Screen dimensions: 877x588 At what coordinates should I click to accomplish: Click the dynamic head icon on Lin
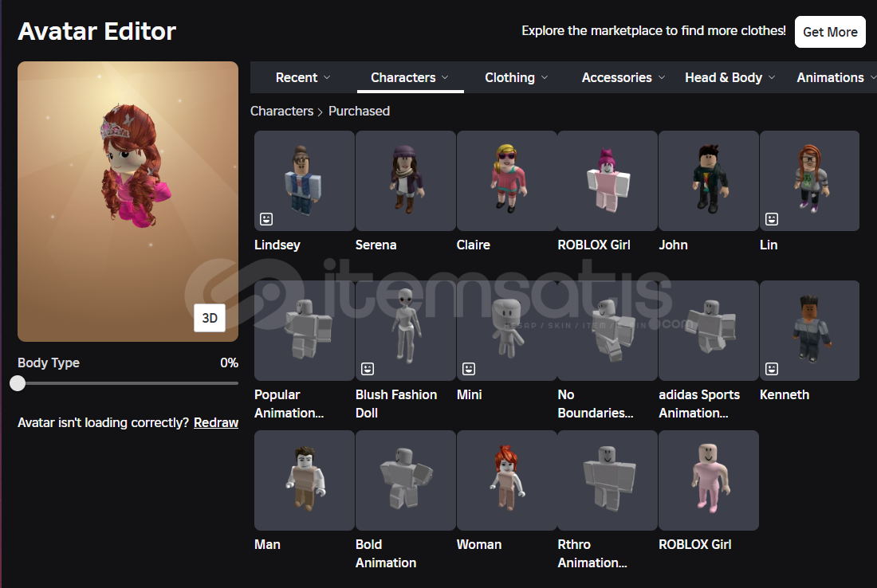[772, 219]
